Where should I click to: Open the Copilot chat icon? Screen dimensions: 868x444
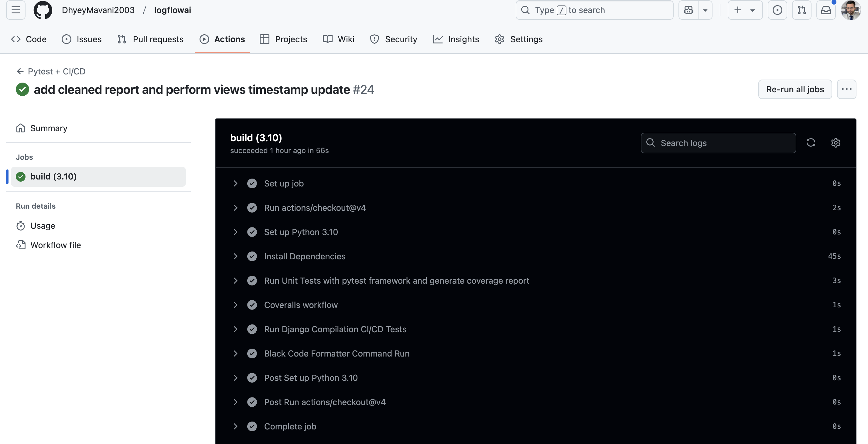click(x=688, y=10)
